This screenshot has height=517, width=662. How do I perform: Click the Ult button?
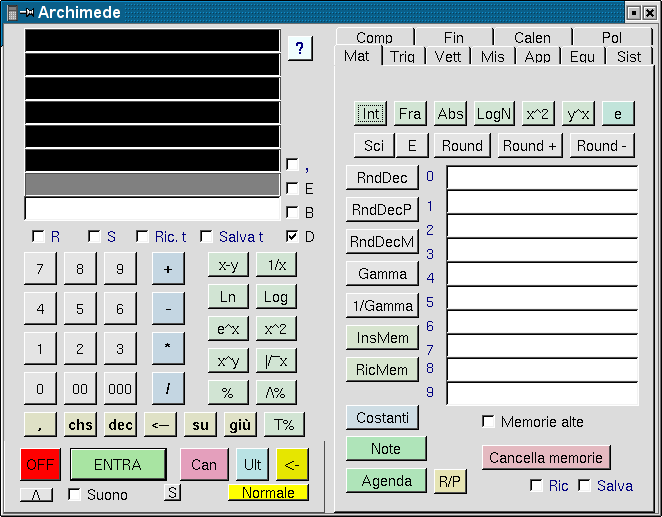pyautogui.click(x=252, y=464)
